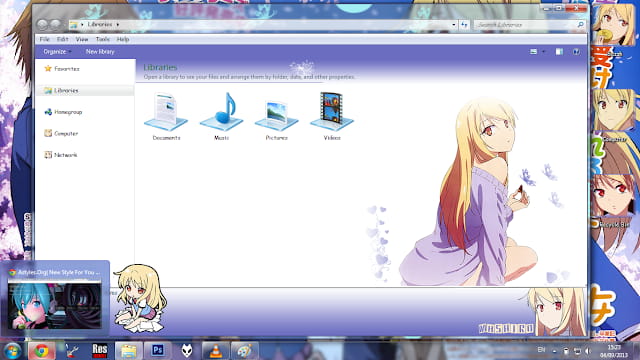Click the help question mark icon
The height and width of the screenshot is (360, 640).
[576, 52]
